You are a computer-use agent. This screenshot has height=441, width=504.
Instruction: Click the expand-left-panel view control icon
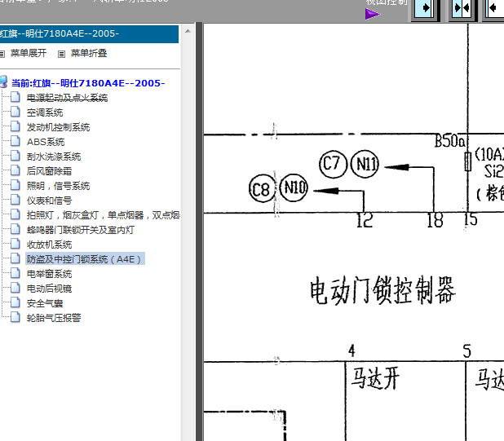pos(425,9)
